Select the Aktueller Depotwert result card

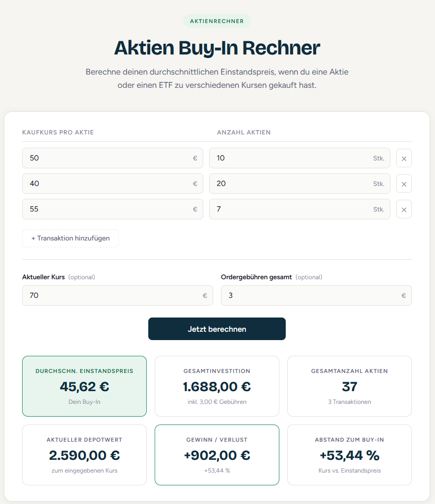84,455
